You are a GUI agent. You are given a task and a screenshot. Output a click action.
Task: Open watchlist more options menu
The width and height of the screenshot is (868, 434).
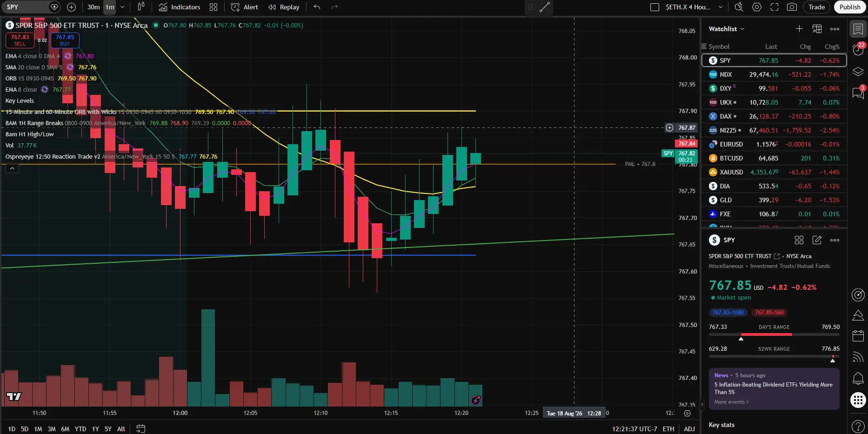[835, 29]
